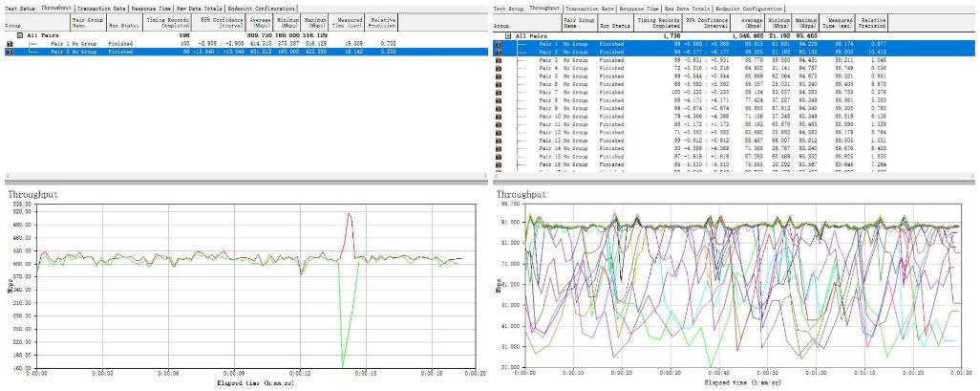Click Relative Precision header in left window
This screenshot has height=391, width=980.
pos(382,23)
